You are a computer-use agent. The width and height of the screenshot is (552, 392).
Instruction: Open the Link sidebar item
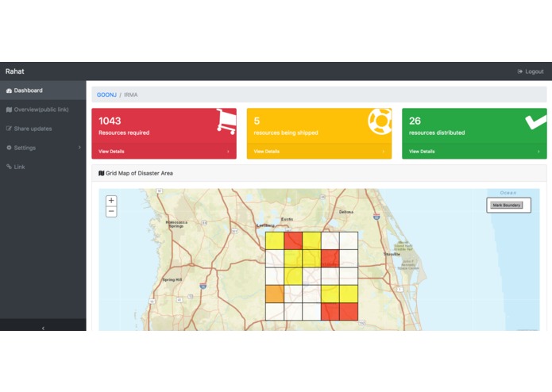tap(43, 167)
